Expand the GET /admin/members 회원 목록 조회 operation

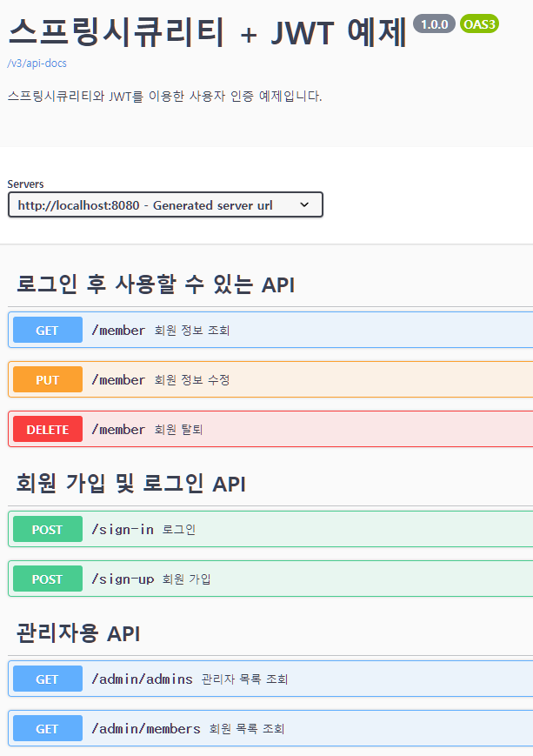(270, 728)
